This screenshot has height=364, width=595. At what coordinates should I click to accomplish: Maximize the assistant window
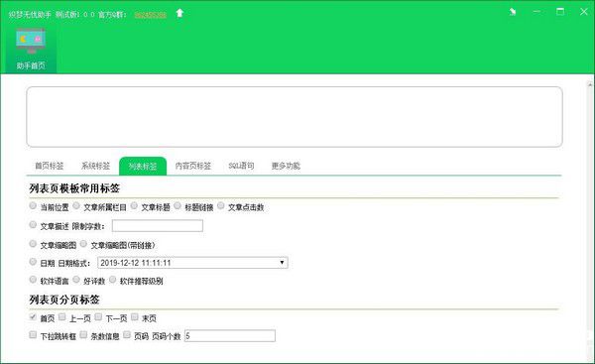coord(560,12)
